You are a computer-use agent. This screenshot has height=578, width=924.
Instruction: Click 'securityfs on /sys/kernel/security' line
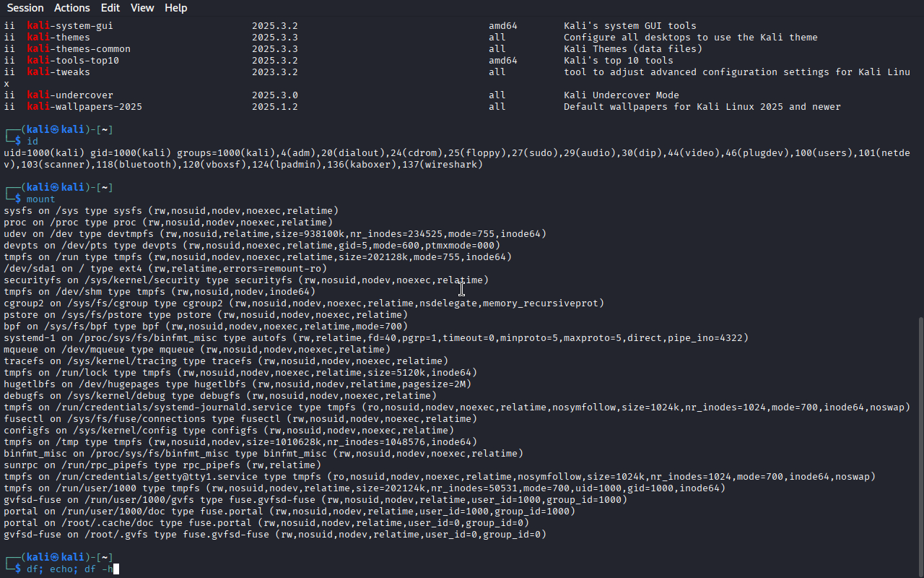(246, 280)
